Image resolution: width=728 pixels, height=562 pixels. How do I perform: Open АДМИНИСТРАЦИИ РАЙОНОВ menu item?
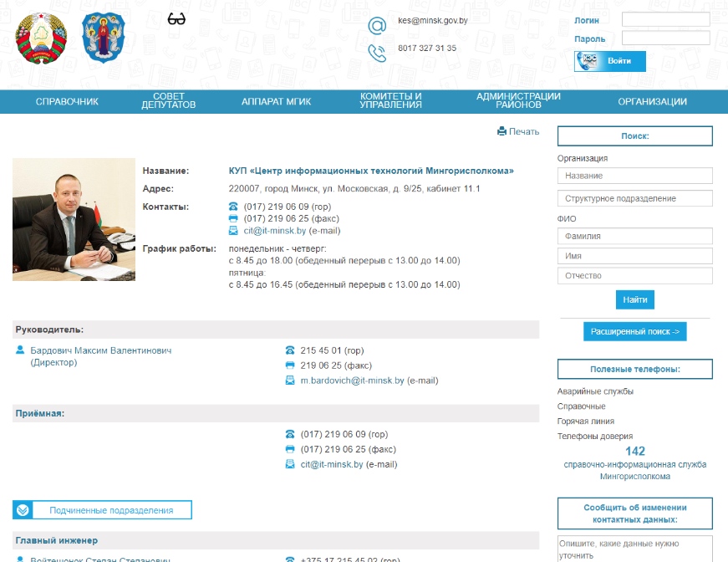click(x=518, y=101)
